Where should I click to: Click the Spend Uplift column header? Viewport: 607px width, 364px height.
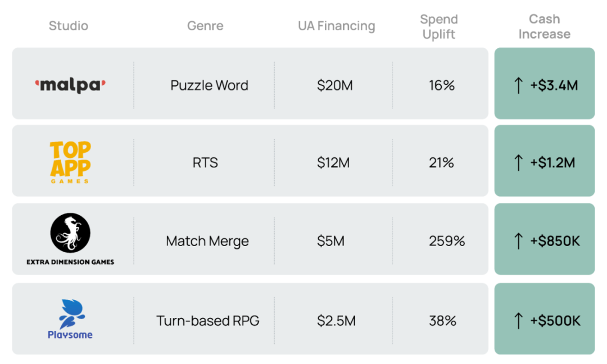pos(439,26)
